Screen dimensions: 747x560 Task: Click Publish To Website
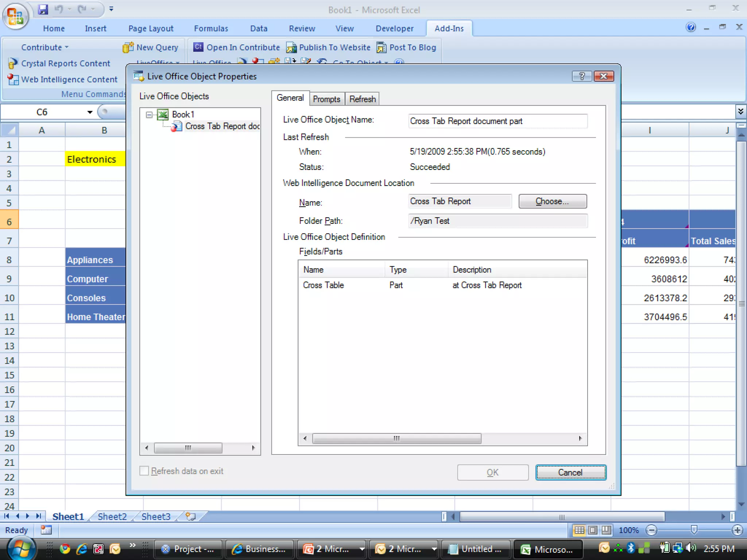point(328,47)
